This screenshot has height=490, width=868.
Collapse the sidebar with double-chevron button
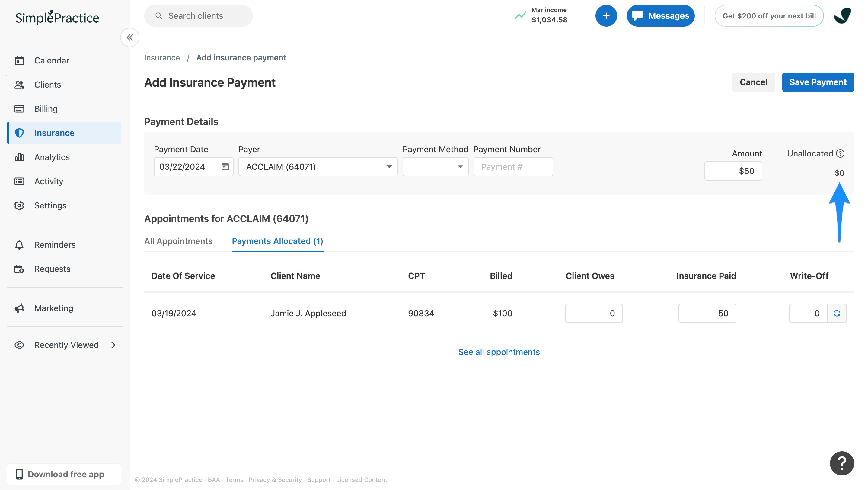[130, 37]
